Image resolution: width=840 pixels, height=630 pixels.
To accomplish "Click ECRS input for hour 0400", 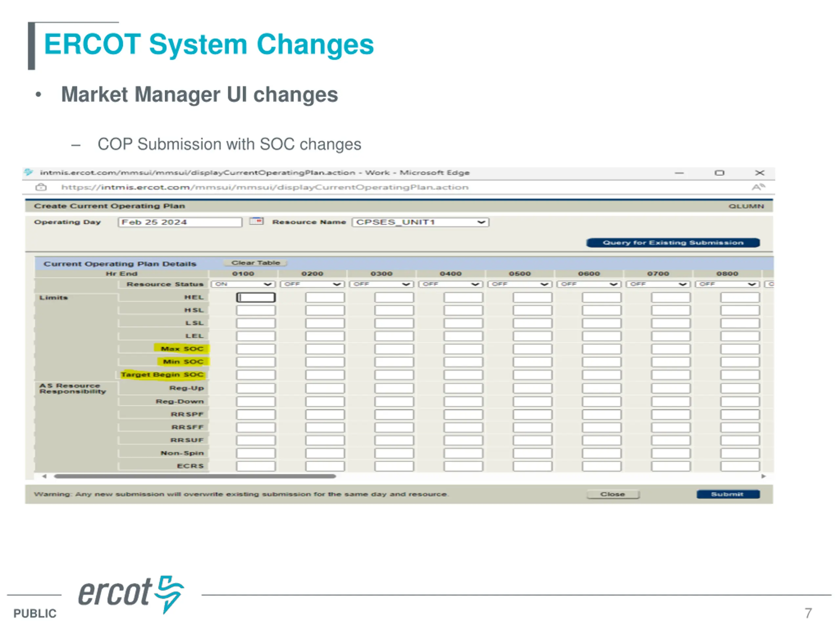I will (463, 466).
